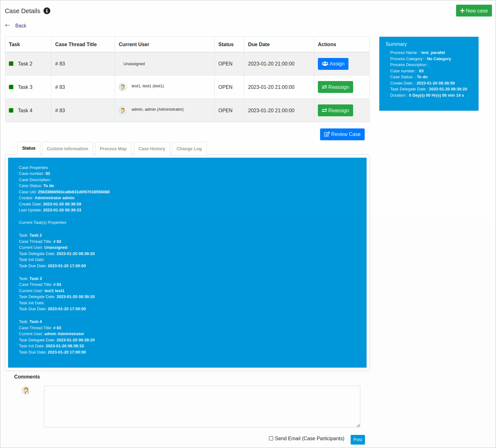Focus the comments text area

pos(202,406)
